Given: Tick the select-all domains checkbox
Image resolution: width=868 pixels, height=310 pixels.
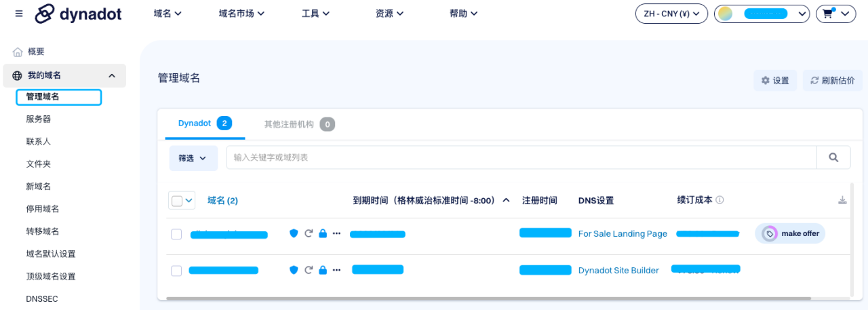Looking at the screenshot, I should [177, 200].
